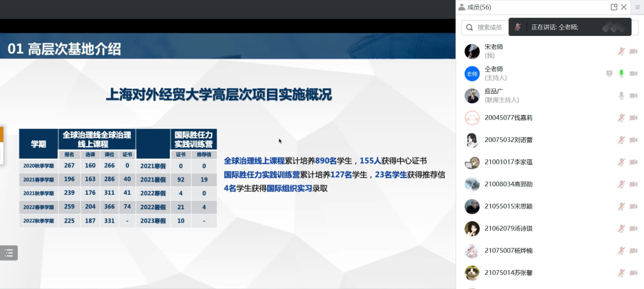Click 21001017李家蕴's muted microphone icon
The image size is (644, 289).
(x=621, y=162)
